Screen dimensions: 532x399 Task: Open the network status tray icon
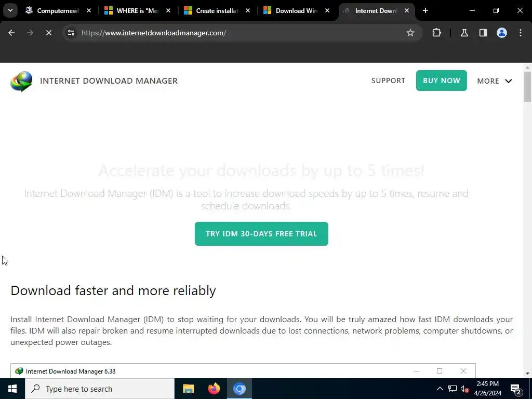tap(453, 389)
